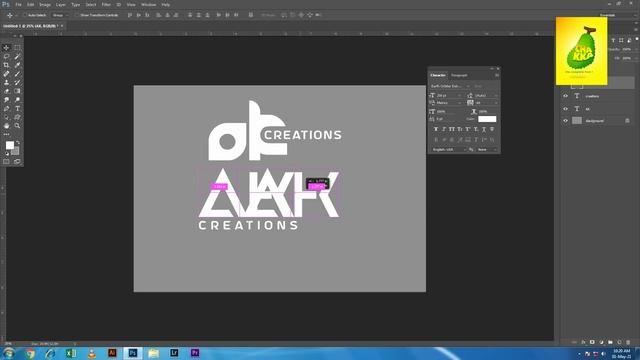Open the File menu
This screenshot has height=360, width=640.
pyautogui.click(x=18, y=4)
